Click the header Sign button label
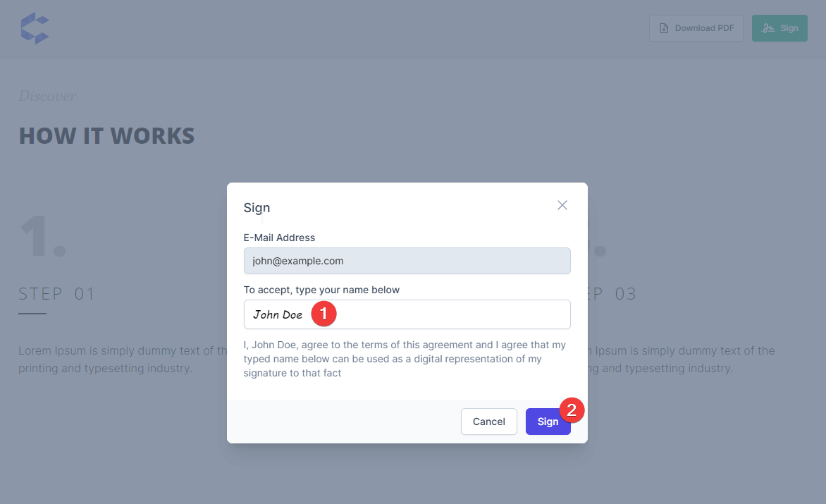The width and height of the screenshot is (826, 504). (789, 28)
